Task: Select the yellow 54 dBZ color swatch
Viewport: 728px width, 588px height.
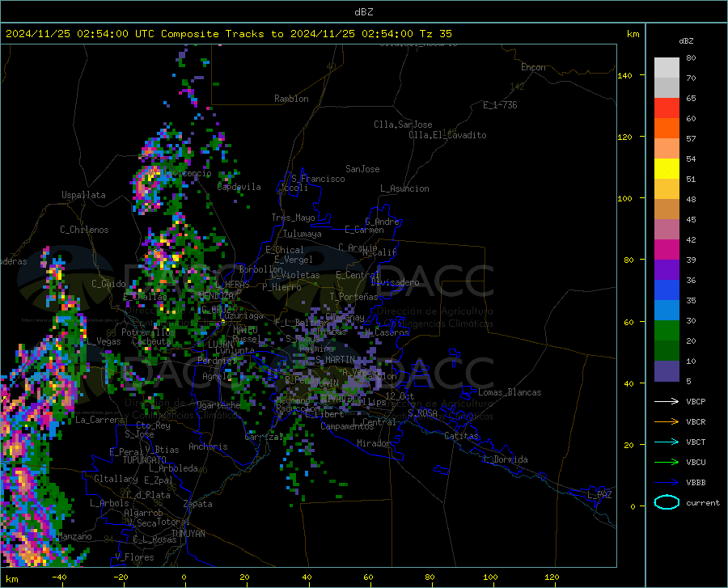Action: tap(667, 169)
